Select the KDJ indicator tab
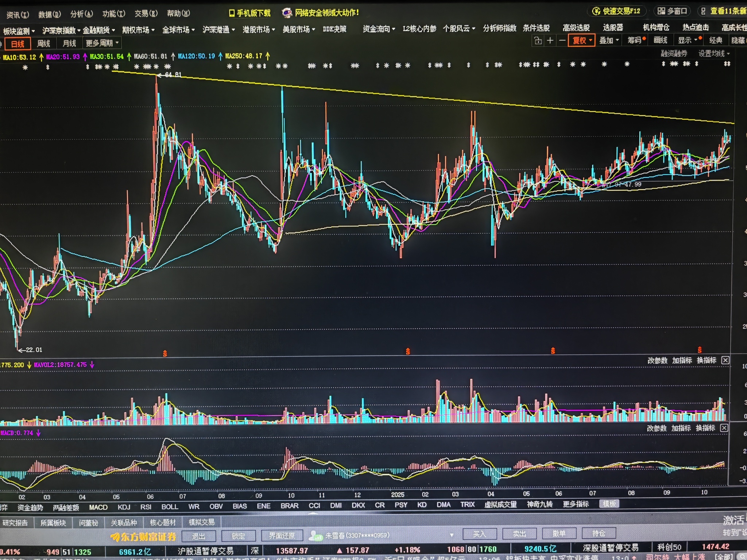 point(124,507)
